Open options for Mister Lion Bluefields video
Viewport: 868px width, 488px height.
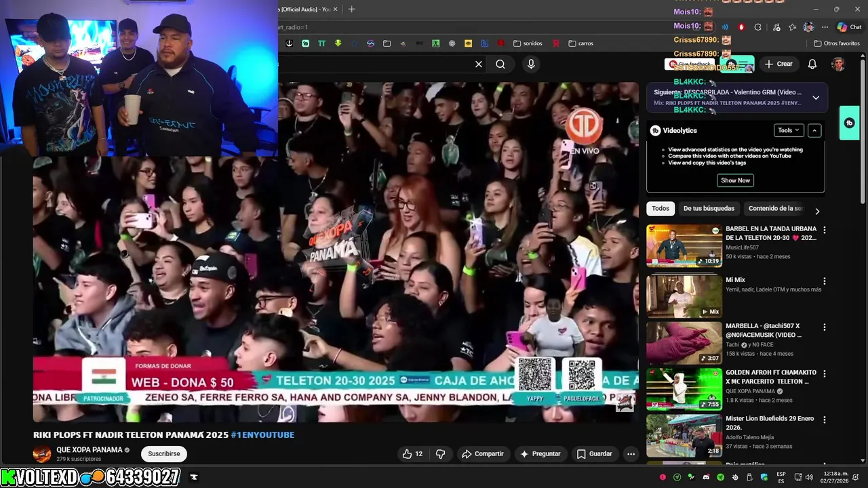pyautogui.click(x=825, y=420)
